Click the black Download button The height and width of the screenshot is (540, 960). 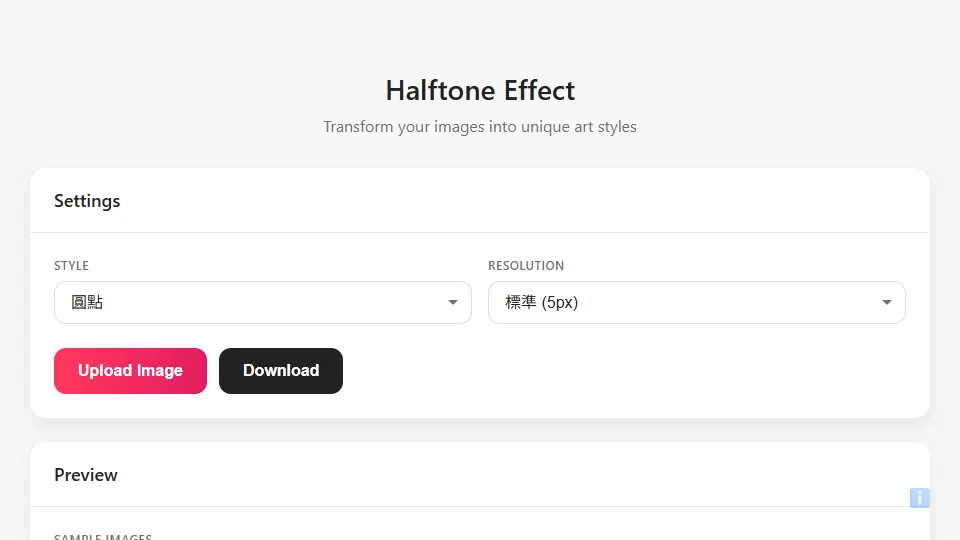coord(281,371)
